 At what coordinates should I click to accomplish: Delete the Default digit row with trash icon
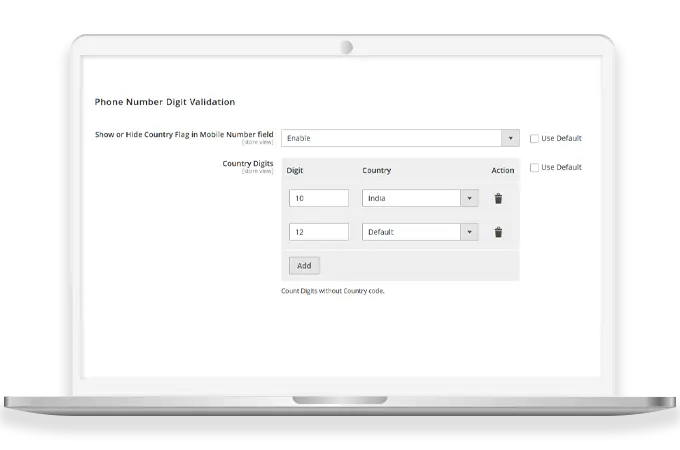[498, 232]
